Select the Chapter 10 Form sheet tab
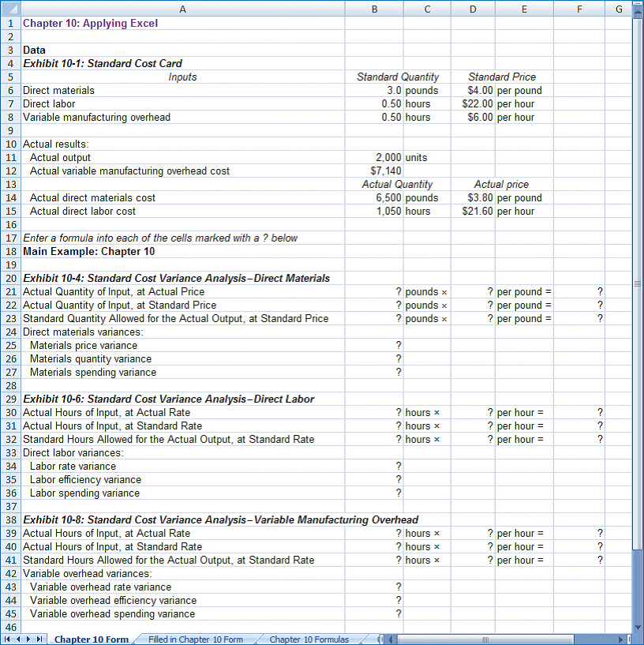644x645 pixels. pyautogui.click(x=91, y=639)
